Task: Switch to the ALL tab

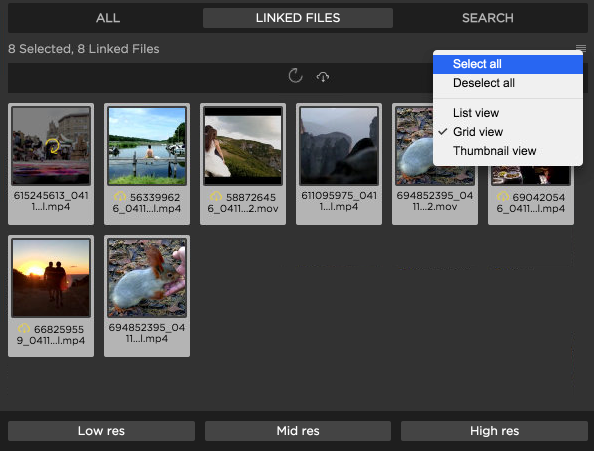Action: [x=108, y=18]
